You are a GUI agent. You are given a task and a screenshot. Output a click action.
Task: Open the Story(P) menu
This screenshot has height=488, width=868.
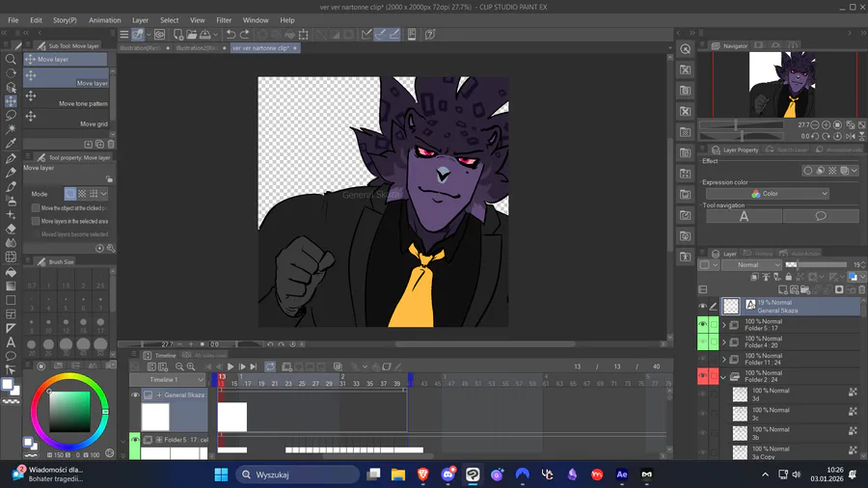pos(65,20)
